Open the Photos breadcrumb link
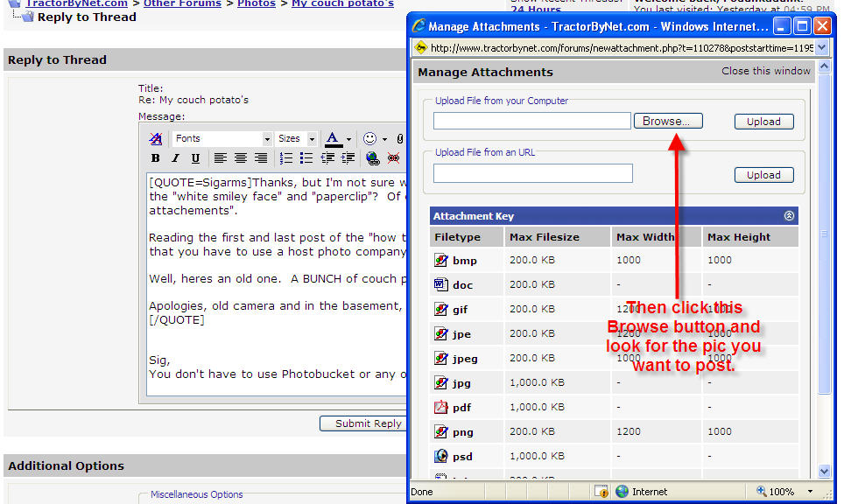The width and height of the screenshot is (844, 504). click(256, 3)
